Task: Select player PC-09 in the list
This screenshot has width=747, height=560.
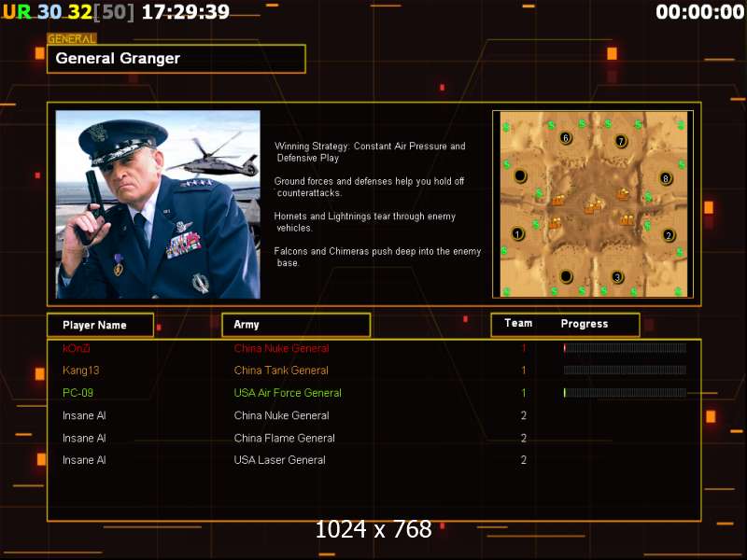Action: pyautogui.click(x=78, y=393)
